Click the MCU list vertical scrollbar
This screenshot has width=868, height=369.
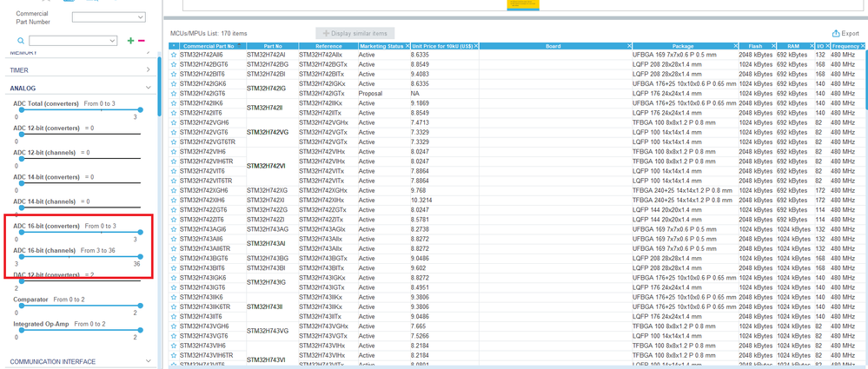click(865, 80)
